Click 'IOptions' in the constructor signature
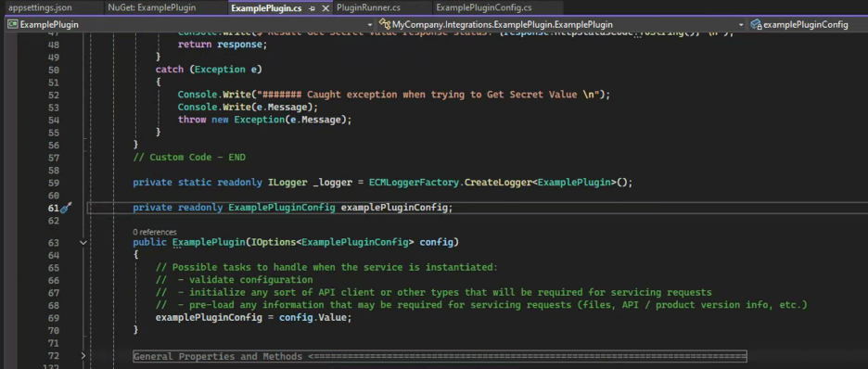 [273, 242]
